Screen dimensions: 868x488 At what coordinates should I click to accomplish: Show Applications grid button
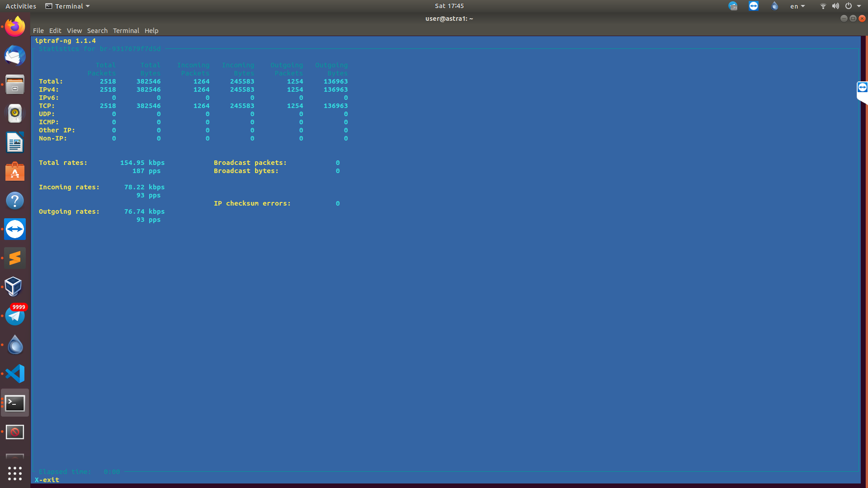[x=15, y=473]
